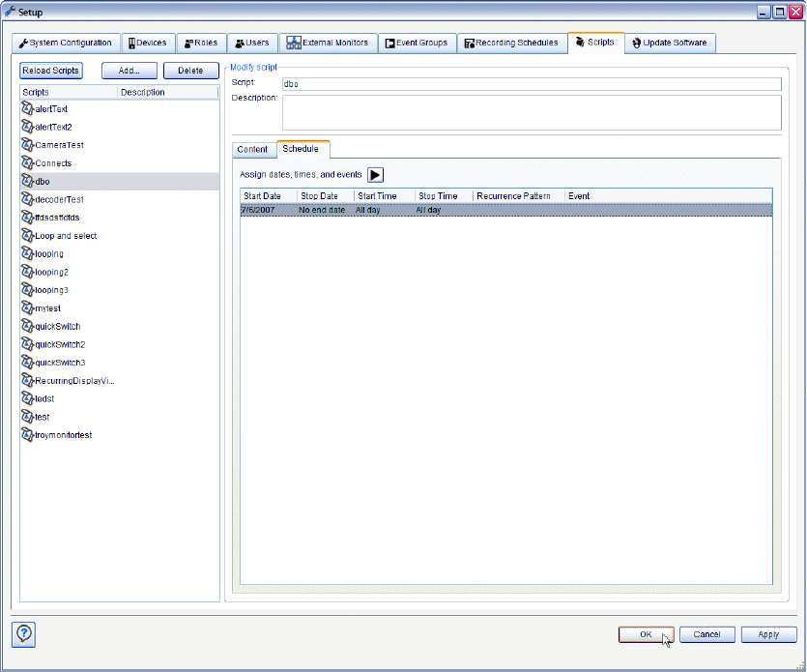This screenshot has height=672, width=807.
Task: Open the Recording Schedules tab
Action: click(511, 44)
